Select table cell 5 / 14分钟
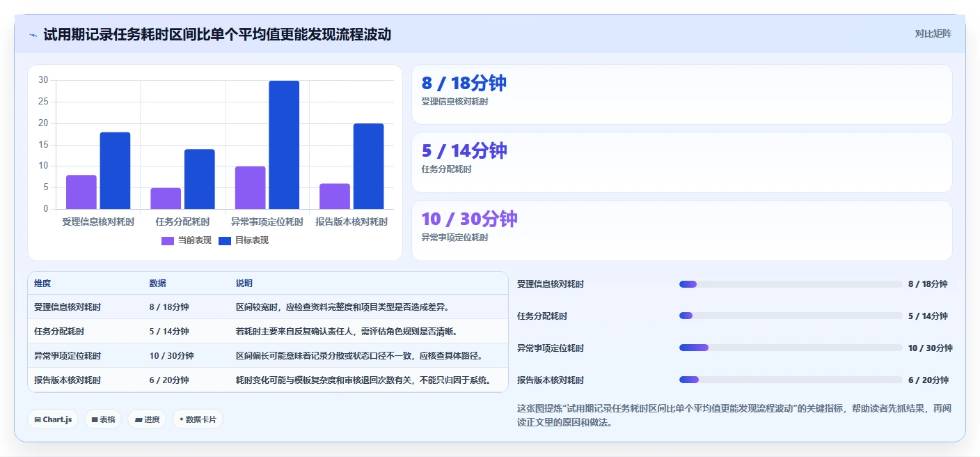Image resolution: width=980 pixels, height=457 pixels. pyautogui.click(x=169, y=332)
